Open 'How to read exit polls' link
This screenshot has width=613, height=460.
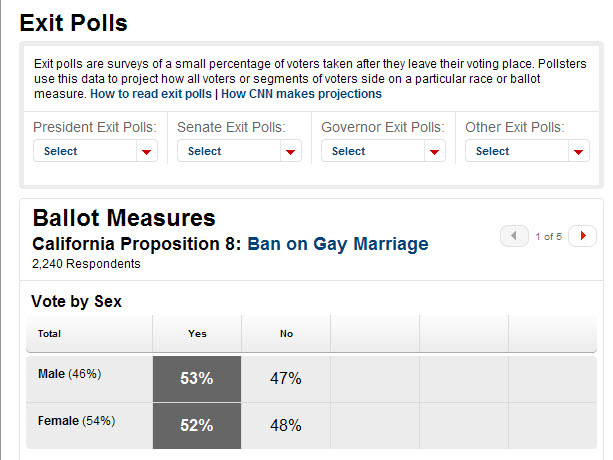pos(151,94)
